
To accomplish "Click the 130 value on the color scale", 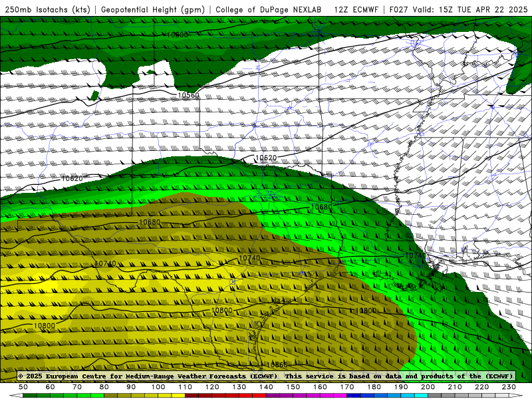I will coord(239,387).
